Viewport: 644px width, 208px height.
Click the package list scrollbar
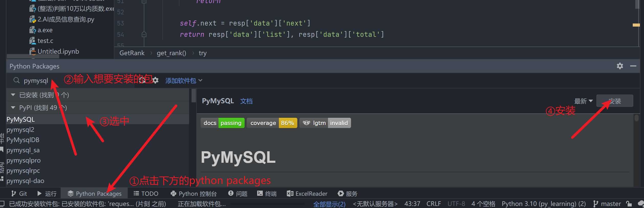(193, 96)
